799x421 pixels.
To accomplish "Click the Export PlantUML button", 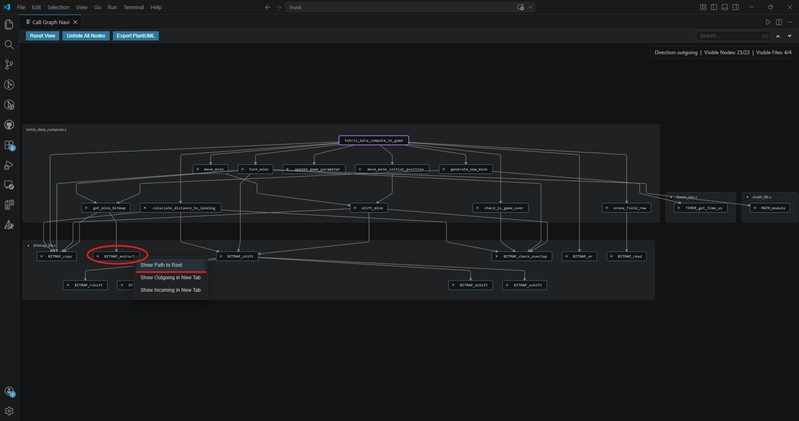I will [136, 36].
